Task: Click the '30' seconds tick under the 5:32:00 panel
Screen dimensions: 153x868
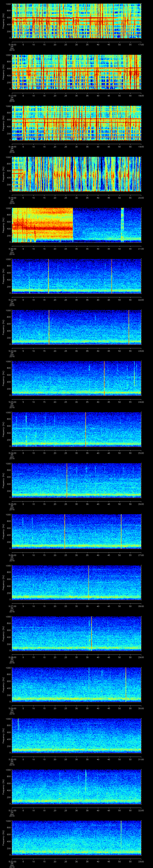Action: (77, 862)
